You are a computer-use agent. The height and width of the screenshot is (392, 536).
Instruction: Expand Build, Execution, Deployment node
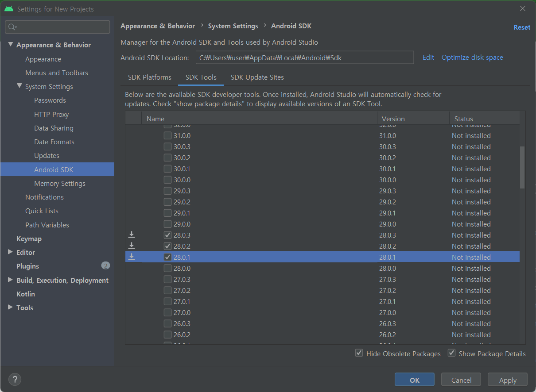click(10, 280)
